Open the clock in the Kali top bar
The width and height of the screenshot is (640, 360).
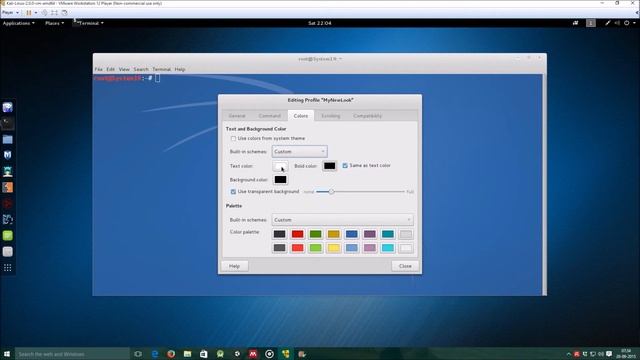pos(320,23)
